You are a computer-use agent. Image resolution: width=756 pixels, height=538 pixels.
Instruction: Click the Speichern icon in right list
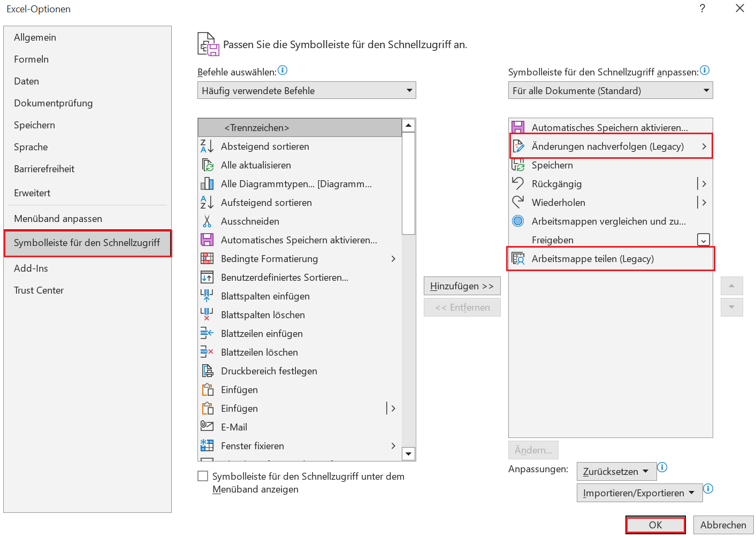(x=518, y=165)
